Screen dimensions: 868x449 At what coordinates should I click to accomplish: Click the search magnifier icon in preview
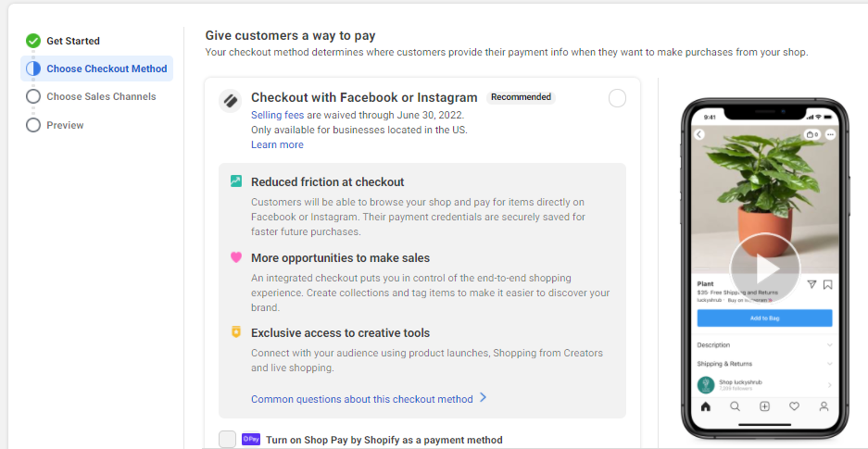point(735,405)
